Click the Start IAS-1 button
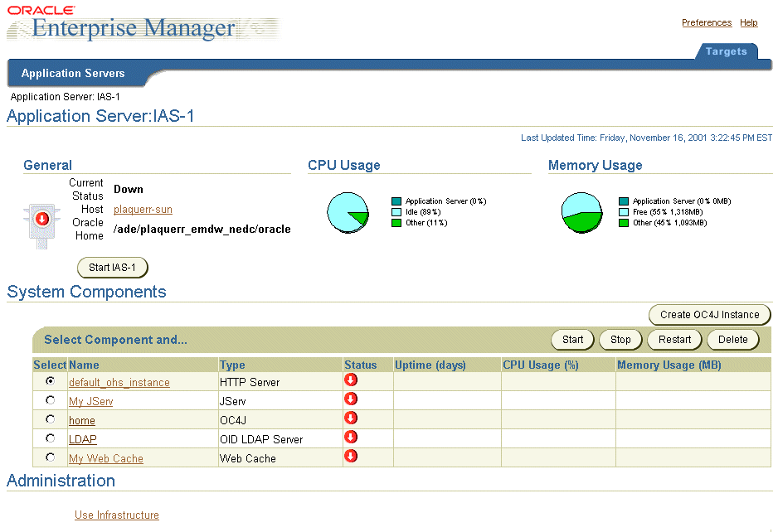The image size is (778, 532). point(113,268)
